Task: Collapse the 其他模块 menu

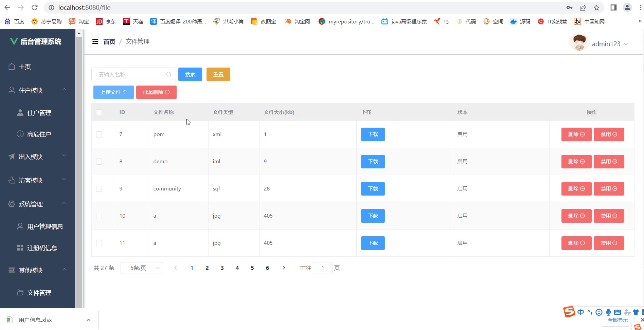Action: tap(64, 269)
